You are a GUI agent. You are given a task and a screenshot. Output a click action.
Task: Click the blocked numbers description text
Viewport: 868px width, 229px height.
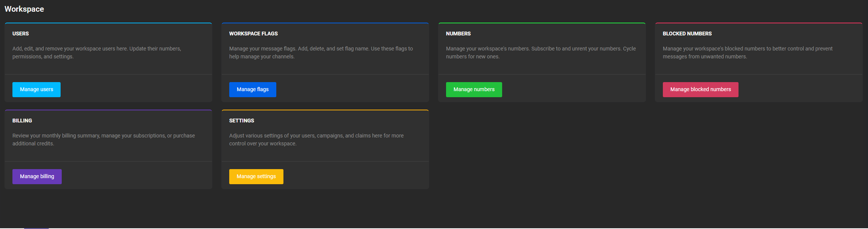click(x=748, y=53)
